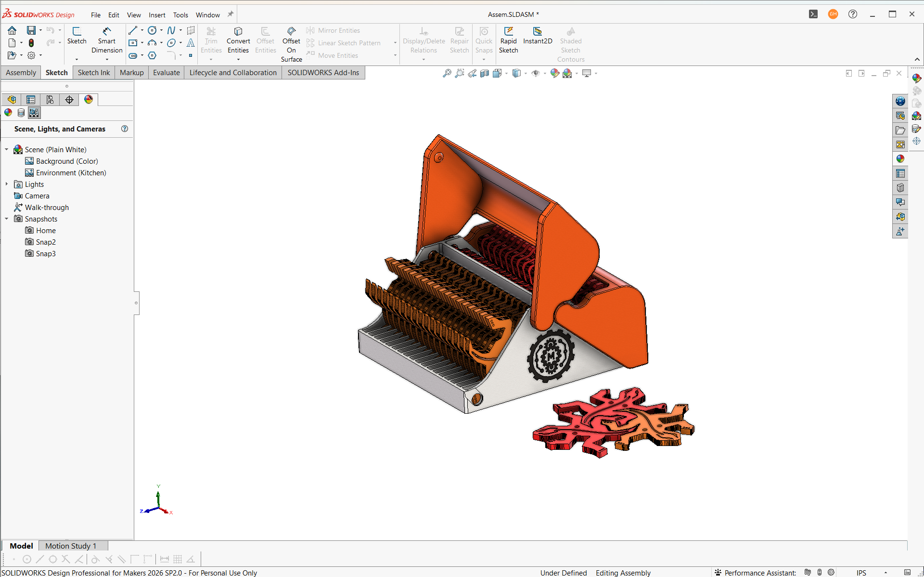Collapse the Scene (Plain White) node
924x577 pixels.
(7, 150)
